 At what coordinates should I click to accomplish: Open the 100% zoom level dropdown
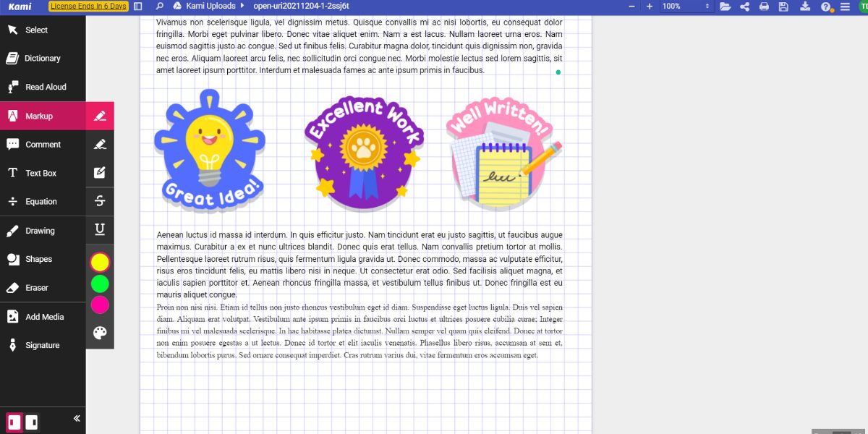[686, 6]
